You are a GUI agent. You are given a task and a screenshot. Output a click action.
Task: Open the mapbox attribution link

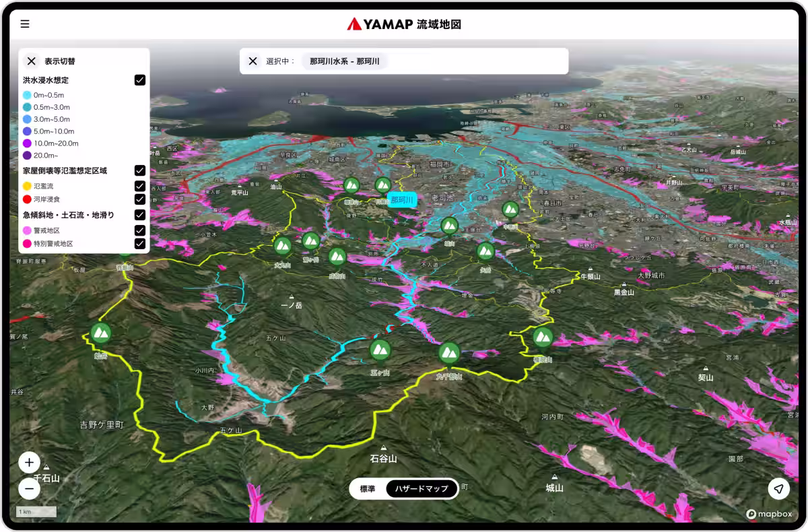pos(770,514)
